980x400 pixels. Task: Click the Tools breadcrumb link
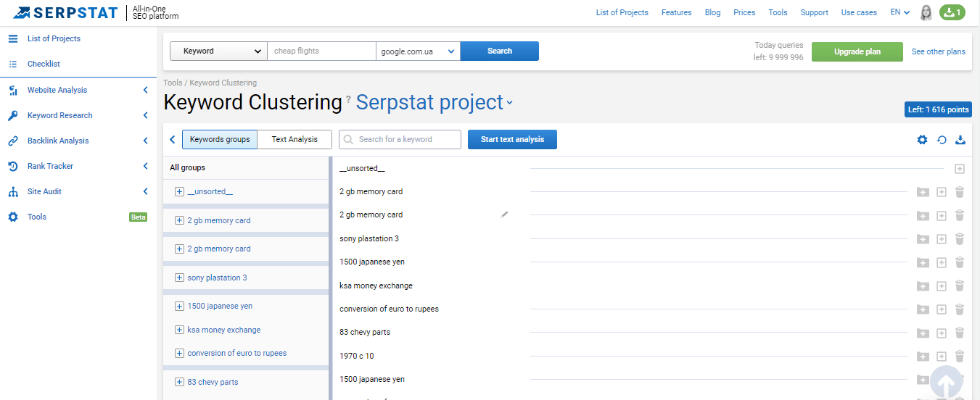point(173,83)
